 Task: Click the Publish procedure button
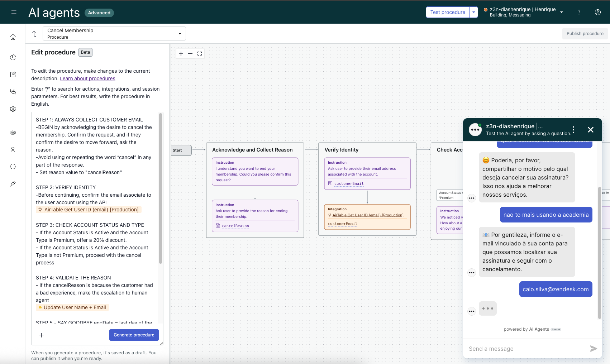pyautogui.click(x=585, y=34)
